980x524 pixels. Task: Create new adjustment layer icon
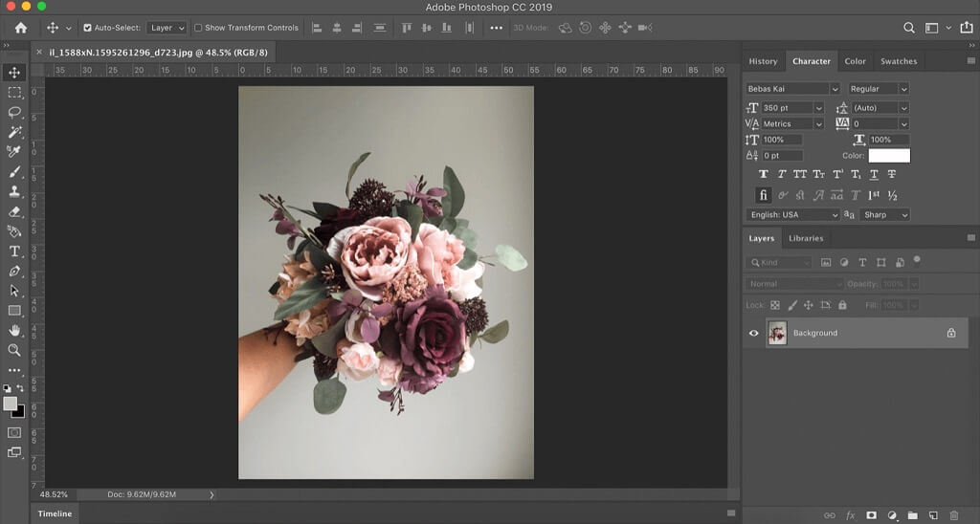892,515
